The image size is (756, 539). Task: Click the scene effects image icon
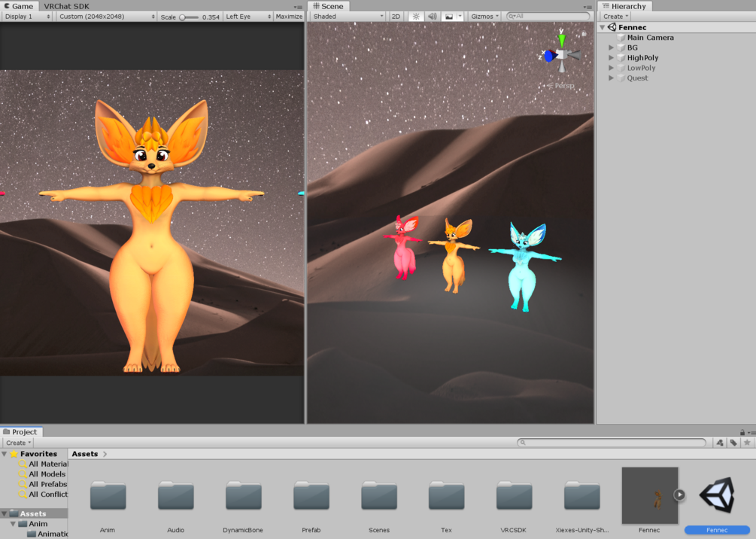pyautogui.click(x=449, y=17)
